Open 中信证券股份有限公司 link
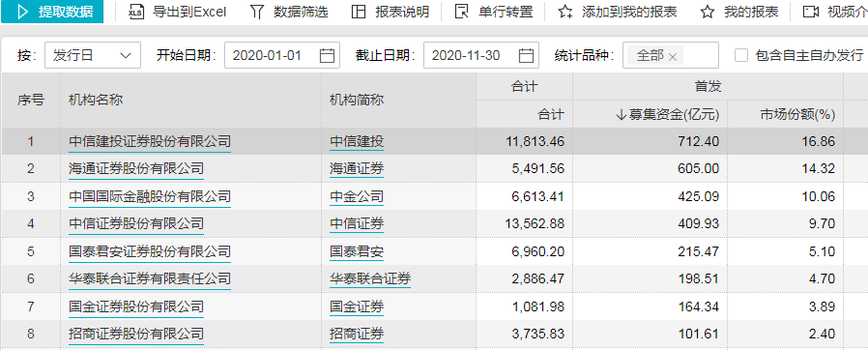868x350 pixels. pyautogui.click(x=136, y=223)
